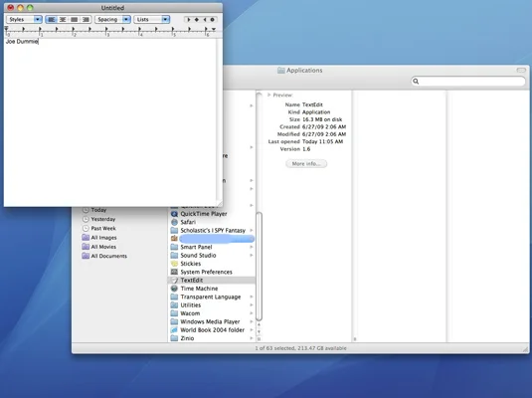This screenshot has height=398, width=532.
Task: Select the decimal tab stop circle icon
Action: tap(213, 20)
